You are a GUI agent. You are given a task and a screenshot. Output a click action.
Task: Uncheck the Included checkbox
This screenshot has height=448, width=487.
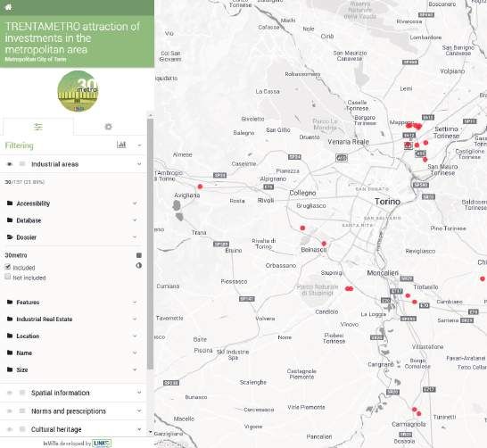(x=8, y=267)
